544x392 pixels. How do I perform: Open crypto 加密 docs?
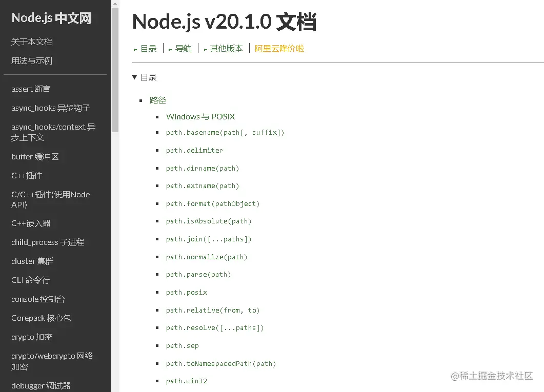click(x=32, y=337)
